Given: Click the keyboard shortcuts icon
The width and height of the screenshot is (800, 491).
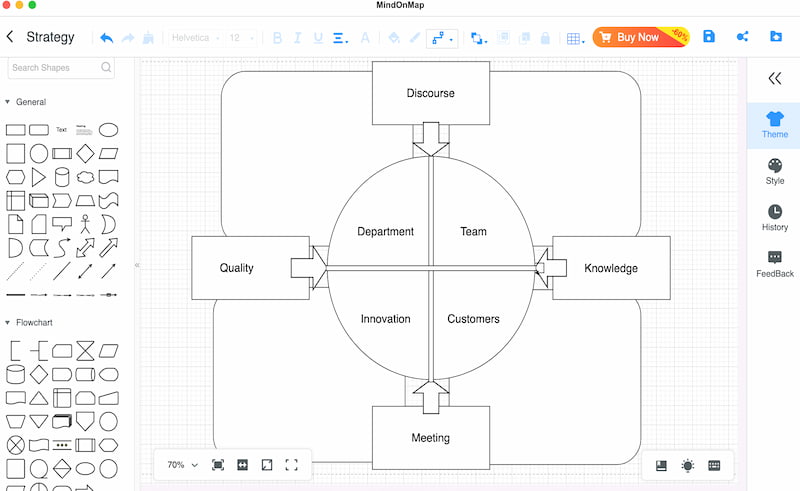Looking at the screenshot, I should tap(714, 465).
